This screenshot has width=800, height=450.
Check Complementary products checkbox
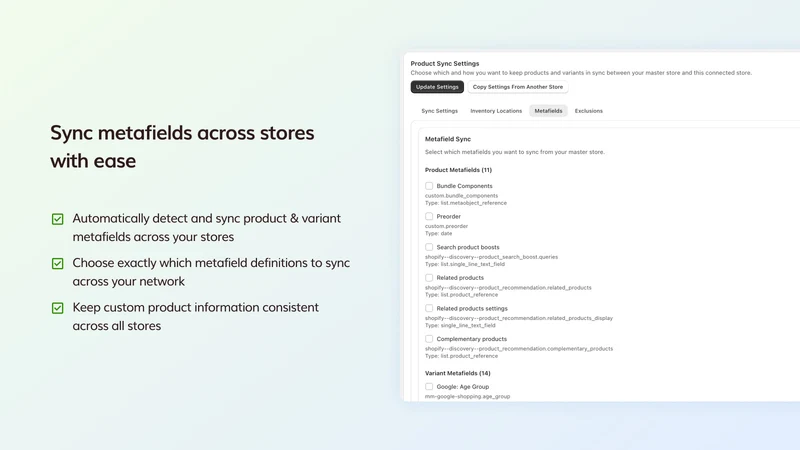(x=429, y=339)
